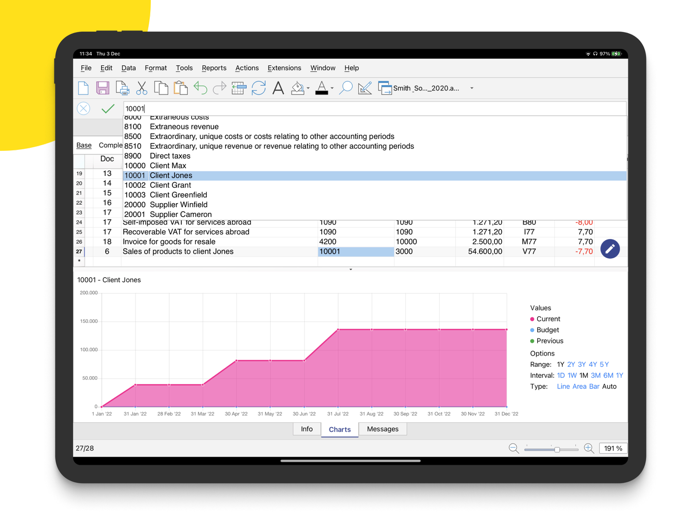Confirm entry with the green checkmark
This screenshot has width=700, height=525.
pyautogui.click(x=108, y=108)
